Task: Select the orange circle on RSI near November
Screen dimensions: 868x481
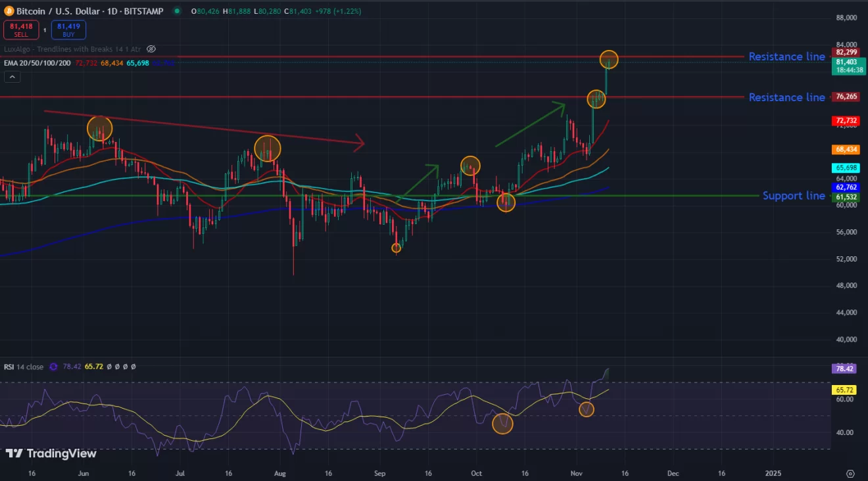Action: [x=587, y=409]
